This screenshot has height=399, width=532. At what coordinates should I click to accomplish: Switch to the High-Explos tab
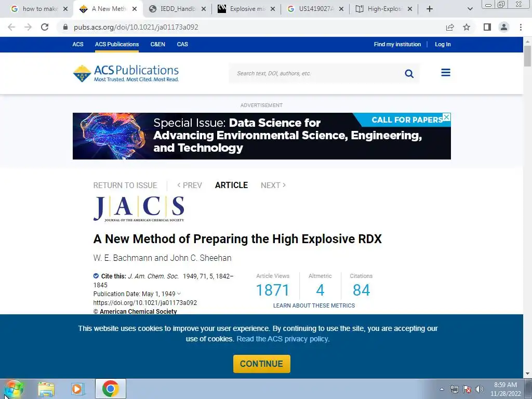(x=380, y=9)
